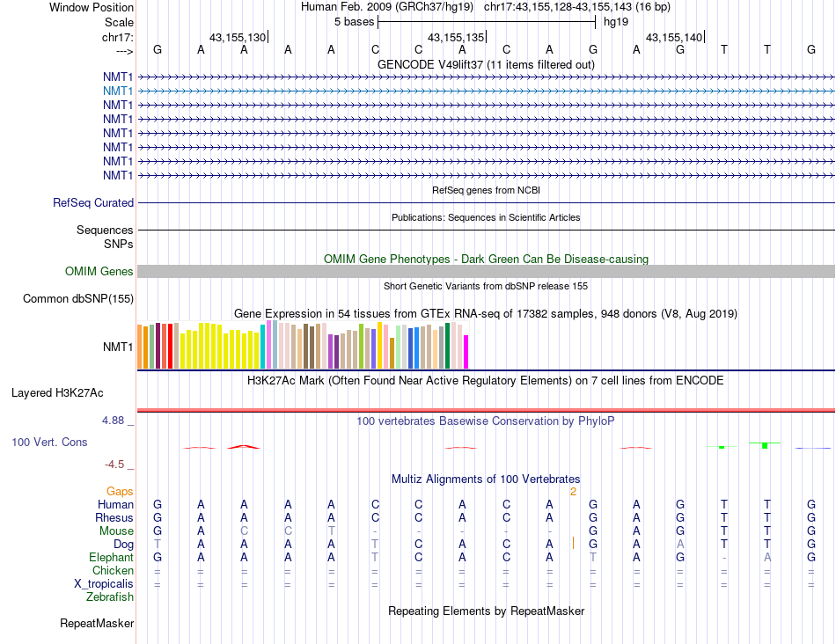Select the Elephant alignment row label
Screen dimensions: 836x644
[x=111, y=557]
